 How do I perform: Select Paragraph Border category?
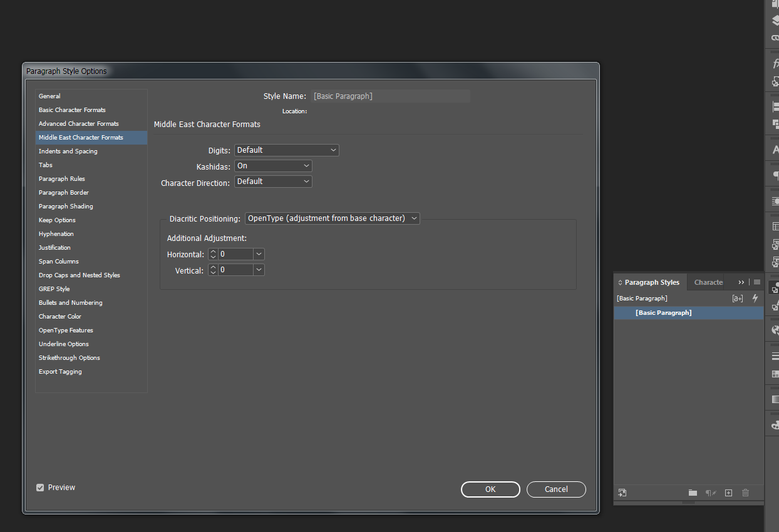point(91,193)
